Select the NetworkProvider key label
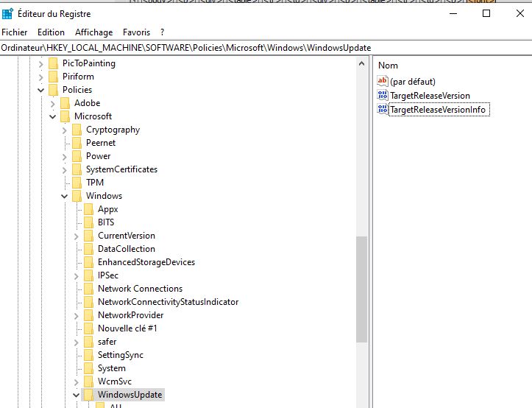This screenshot has width=532, height=408. (131, 315)
